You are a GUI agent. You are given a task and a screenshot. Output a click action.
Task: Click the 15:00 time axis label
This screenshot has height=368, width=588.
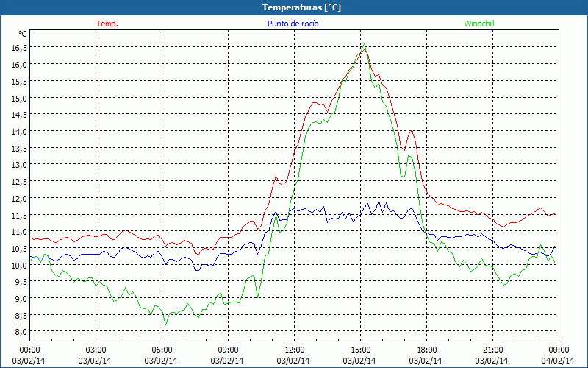pos(360,350)
